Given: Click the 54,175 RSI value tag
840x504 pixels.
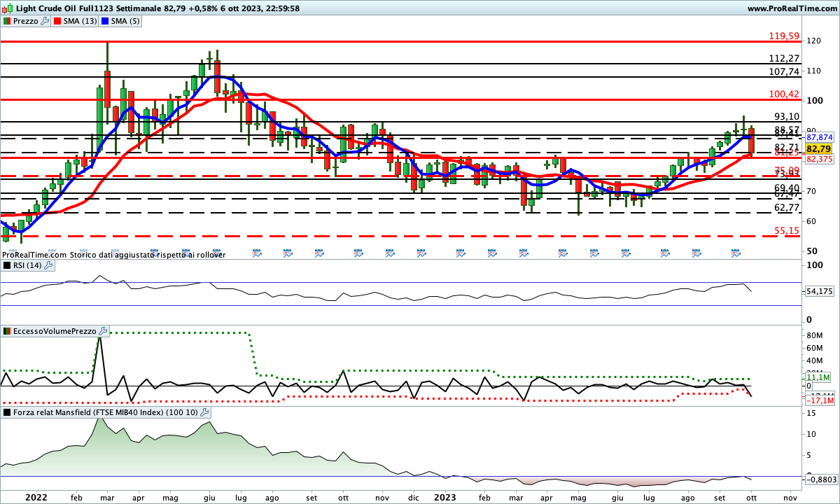Looking at the screenshot, I should pos(820,291).
